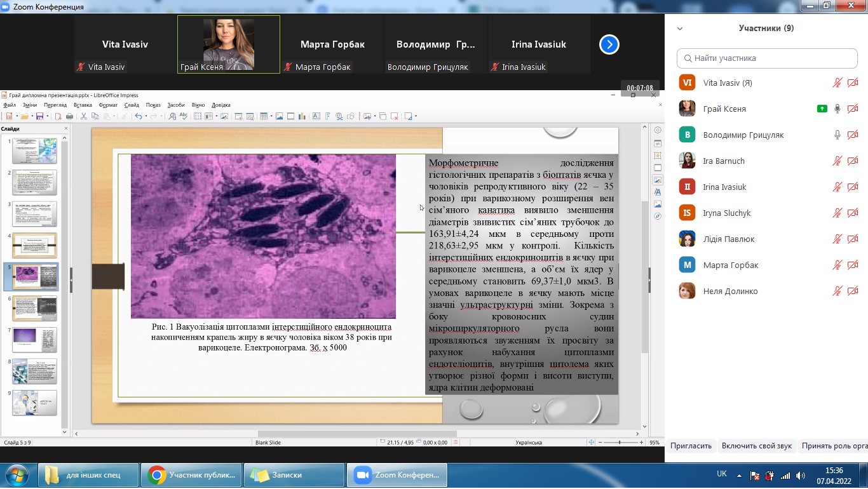Click the Cut scissors icon
Viewport: 868px width, 489px height.
(84, 116)
